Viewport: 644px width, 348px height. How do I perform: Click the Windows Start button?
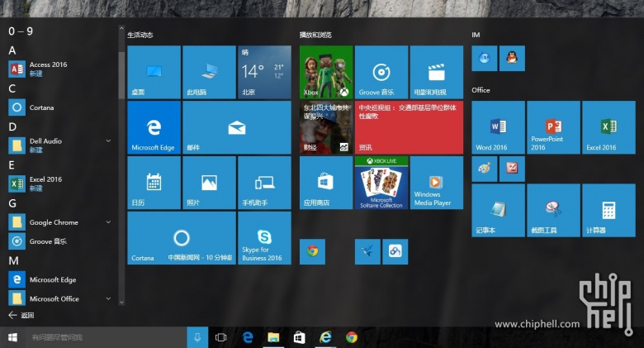(x=12, y=337)
